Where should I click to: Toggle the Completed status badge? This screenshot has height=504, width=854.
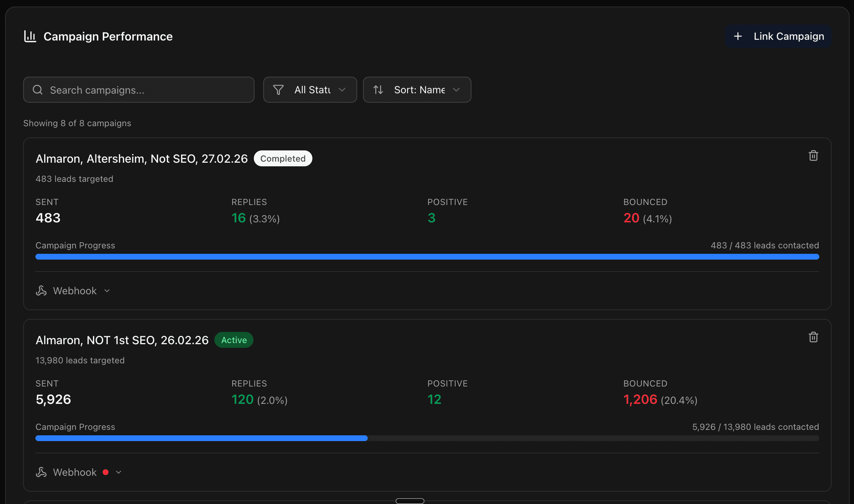tap(283, 158)
